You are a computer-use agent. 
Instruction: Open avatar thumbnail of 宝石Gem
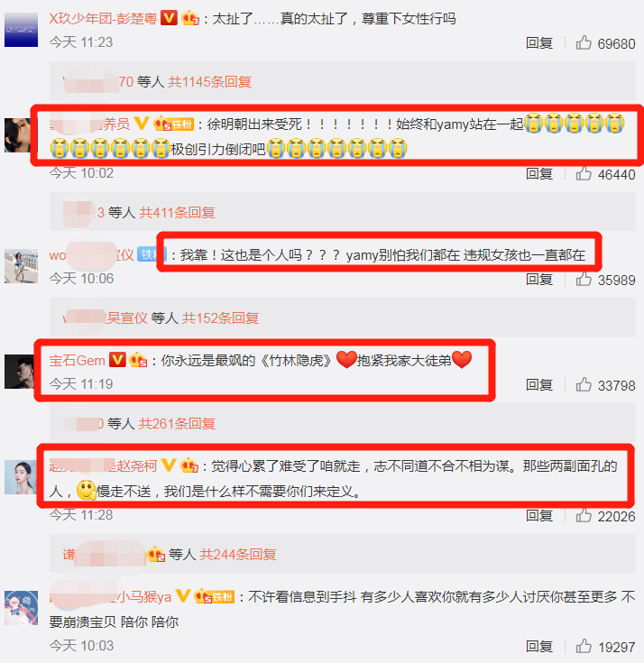pyautogui.click(x=21, y=372)
